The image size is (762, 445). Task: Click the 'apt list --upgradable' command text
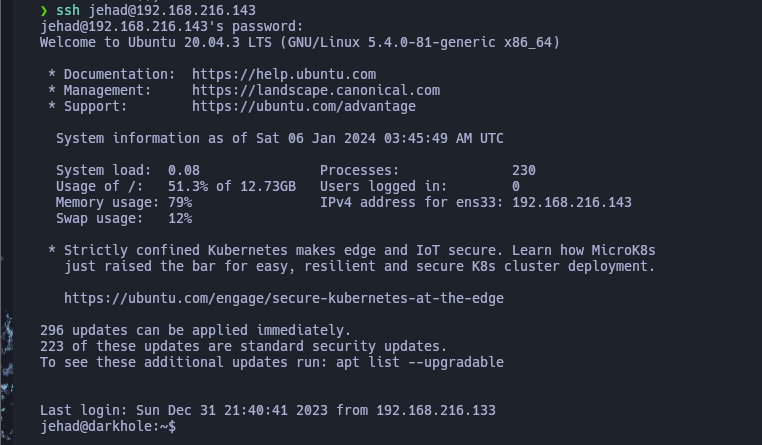click(x=420, y=362)
